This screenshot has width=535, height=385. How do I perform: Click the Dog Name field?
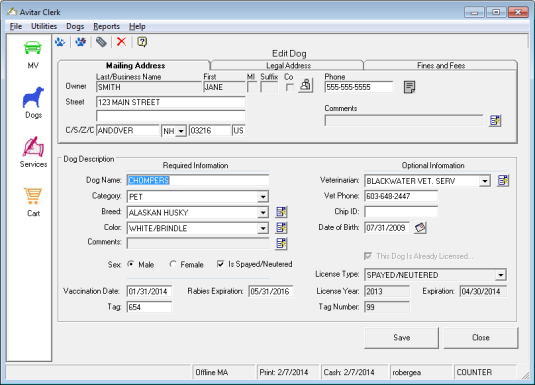coord(198,180)
